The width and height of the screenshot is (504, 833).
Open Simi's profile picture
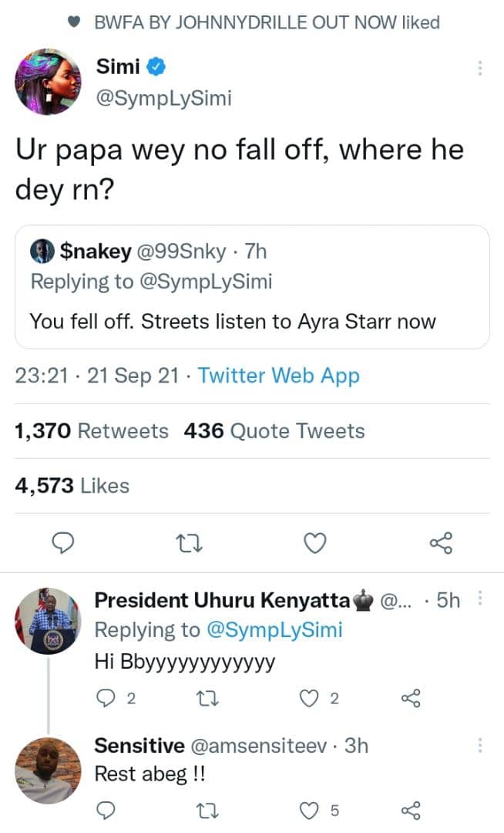point(48,81)
